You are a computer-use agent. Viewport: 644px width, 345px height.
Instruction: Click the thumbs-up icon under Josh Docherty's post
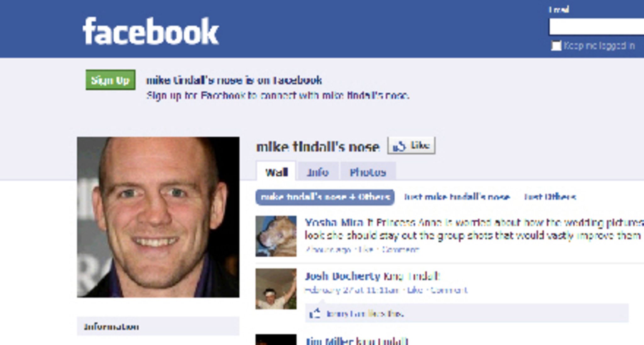315,313
